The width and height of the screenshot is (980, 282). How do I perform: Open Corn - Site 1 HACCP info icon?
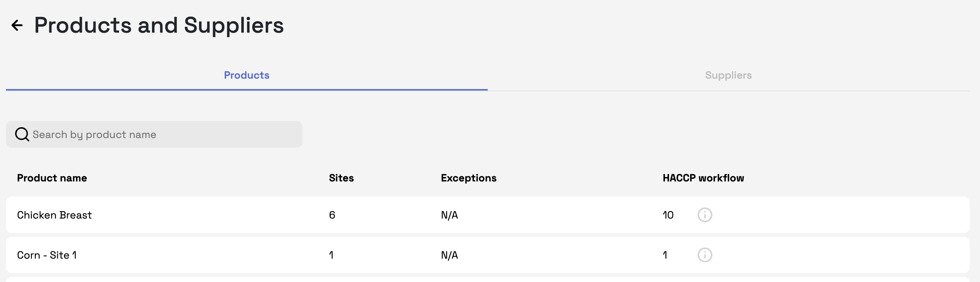coord(705,255)
